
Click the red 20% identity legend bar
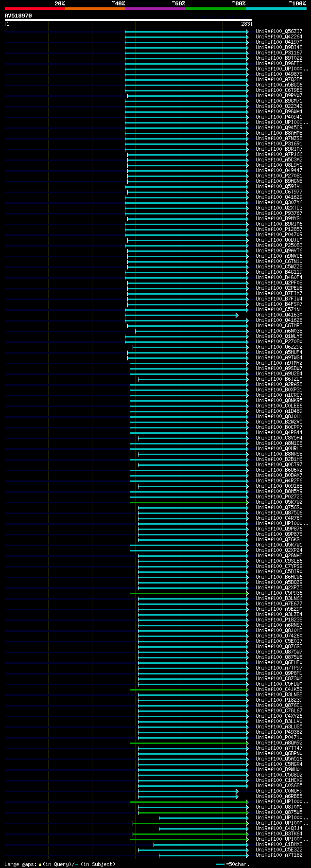tap(35, 9)
